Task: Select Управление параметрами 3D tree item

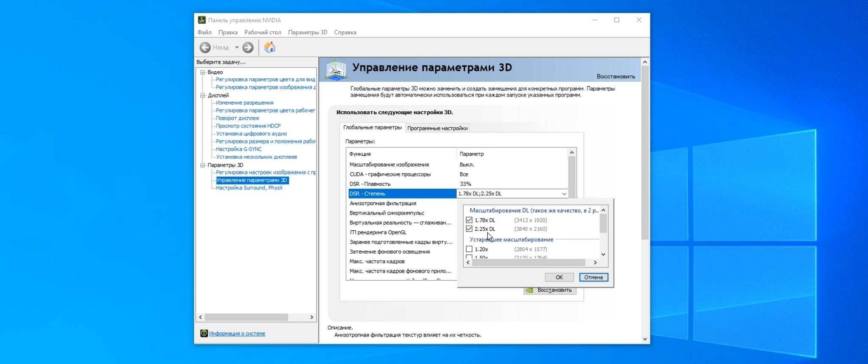Action: 252,180
